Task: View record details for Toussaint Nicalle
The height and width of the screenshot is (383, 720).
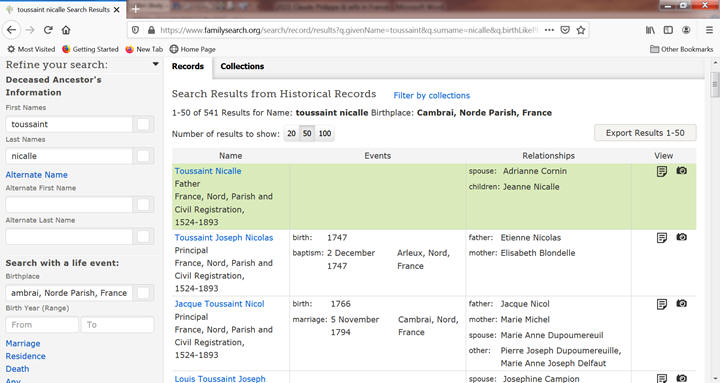Action: pos(662,171)
